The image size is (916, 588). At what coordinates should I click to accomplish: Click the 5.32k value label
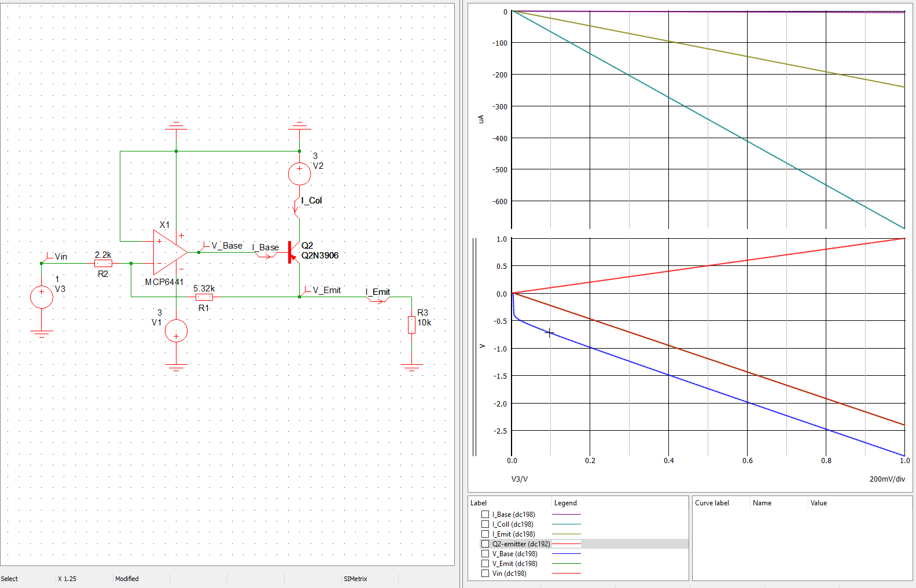click(204, 289)
